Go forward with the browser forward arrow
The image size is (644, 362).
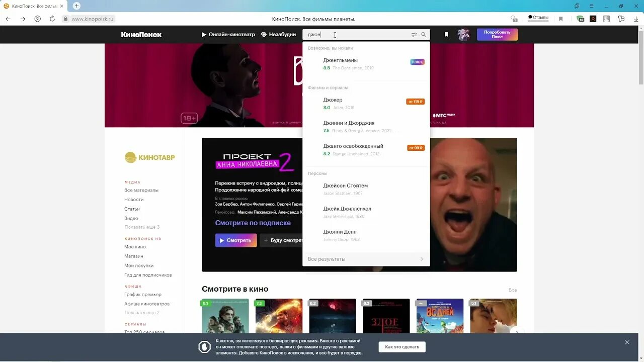point(23,19)
